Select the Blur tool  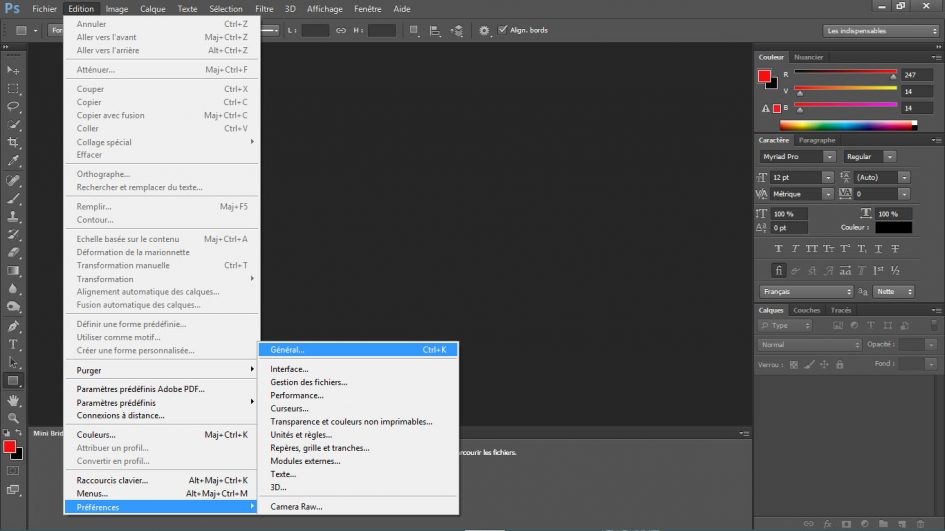[x=13, y=289]
